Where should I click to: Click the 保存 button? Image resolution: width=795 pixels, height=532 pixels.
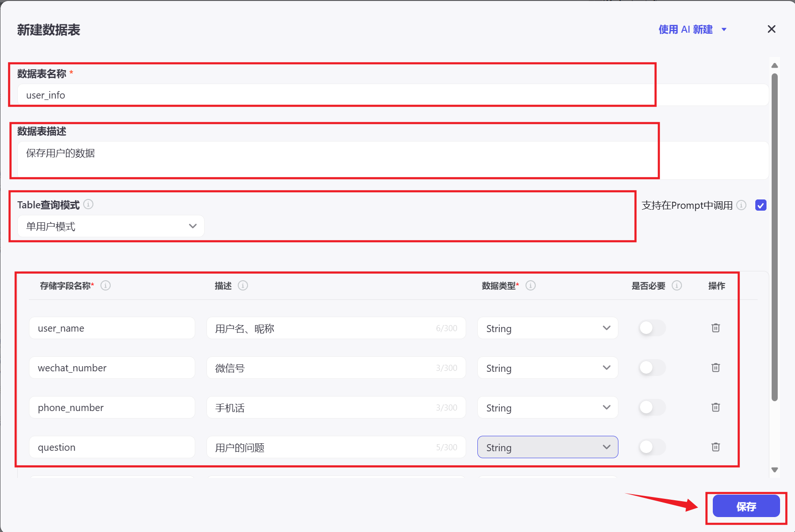point(746,506)
